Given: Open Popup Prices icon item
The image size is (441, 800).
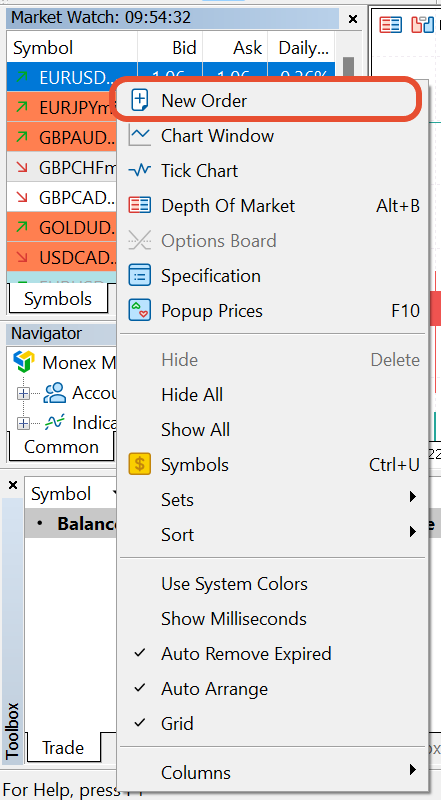Looking at the screenshot, I should coord(139,311).
